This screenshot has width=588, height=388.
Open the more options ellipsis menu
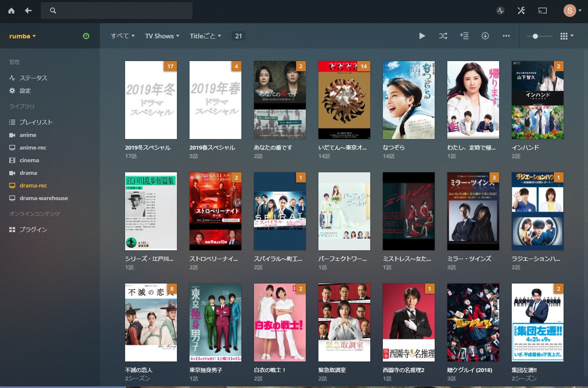506,36
